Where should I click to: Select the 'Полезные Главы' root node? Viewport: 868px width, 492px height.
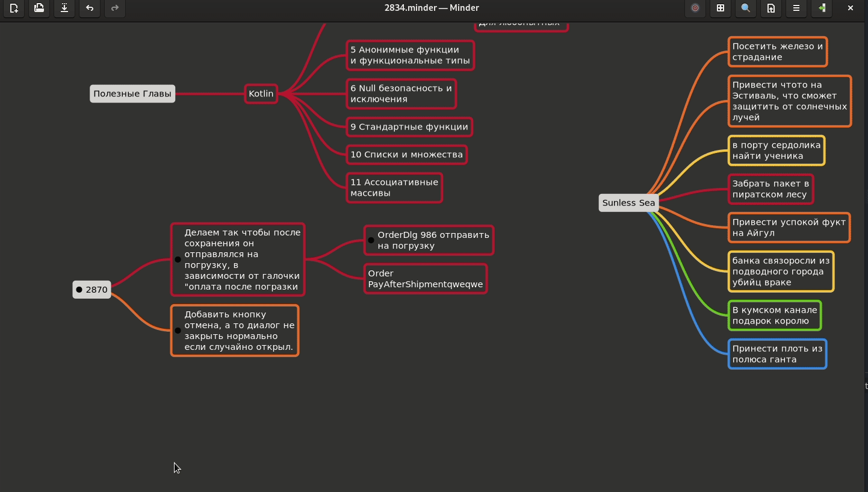click(x=132, y=93)
